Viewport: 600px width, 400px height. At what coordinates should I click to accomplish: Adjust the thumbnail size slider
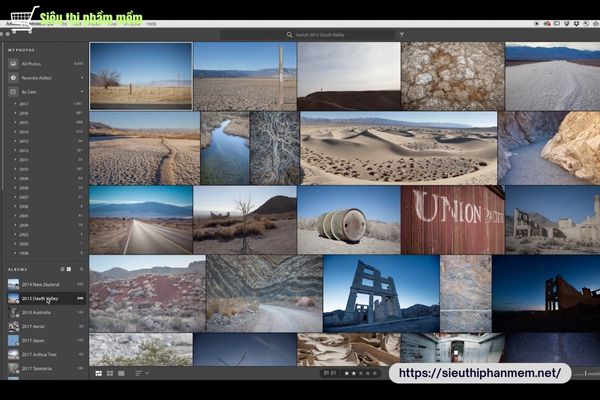pyautogui.click(x=585, y=373)
